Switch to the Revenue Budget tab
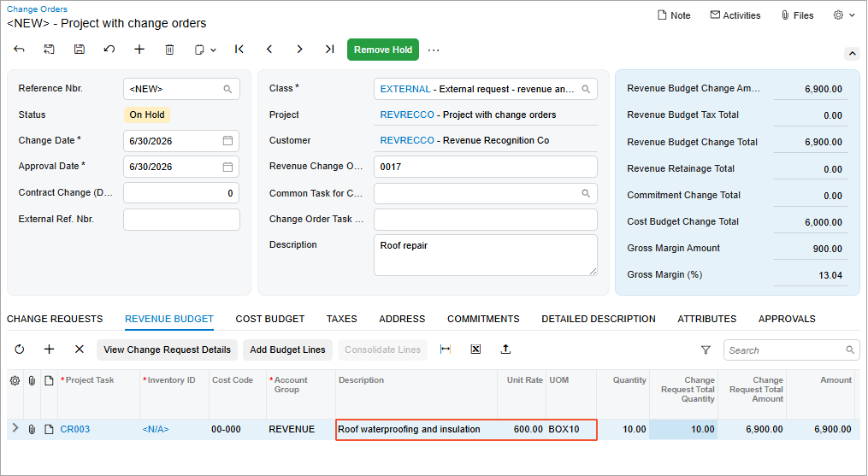Viewport: 868px width, 476px height. [169, 319]
